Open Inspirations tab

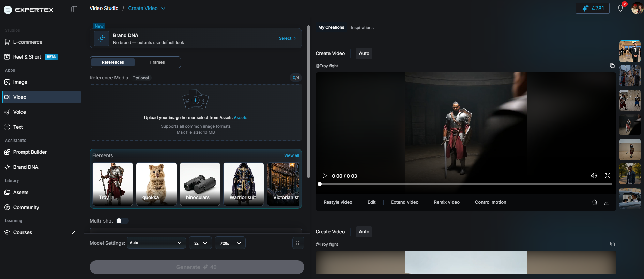pos(362,28)
